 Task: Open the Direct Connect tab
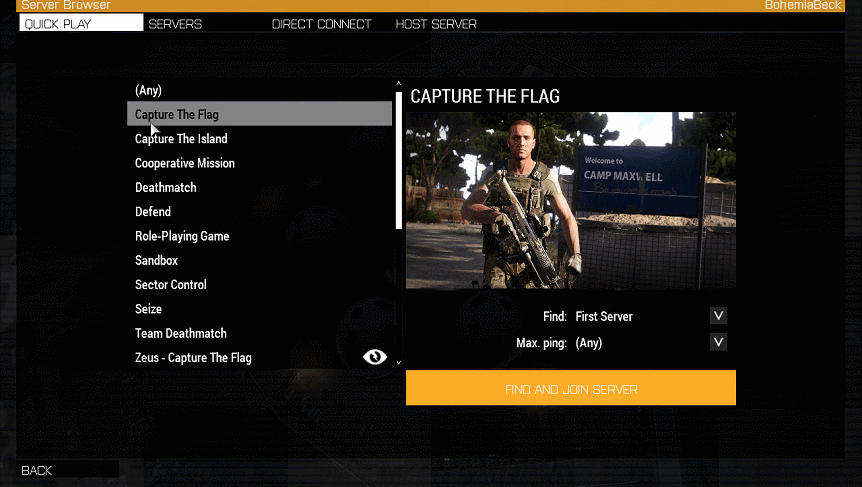pyautogui.click(x=322, y=24)
